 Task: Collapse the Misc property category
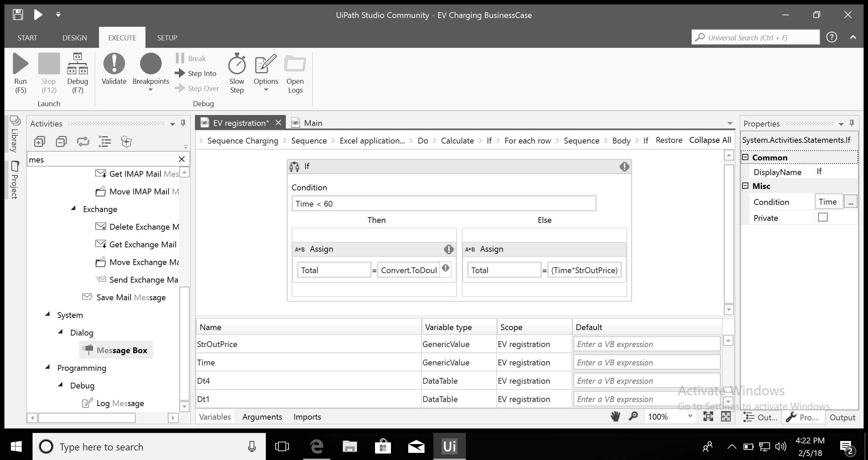click(745, 186)
